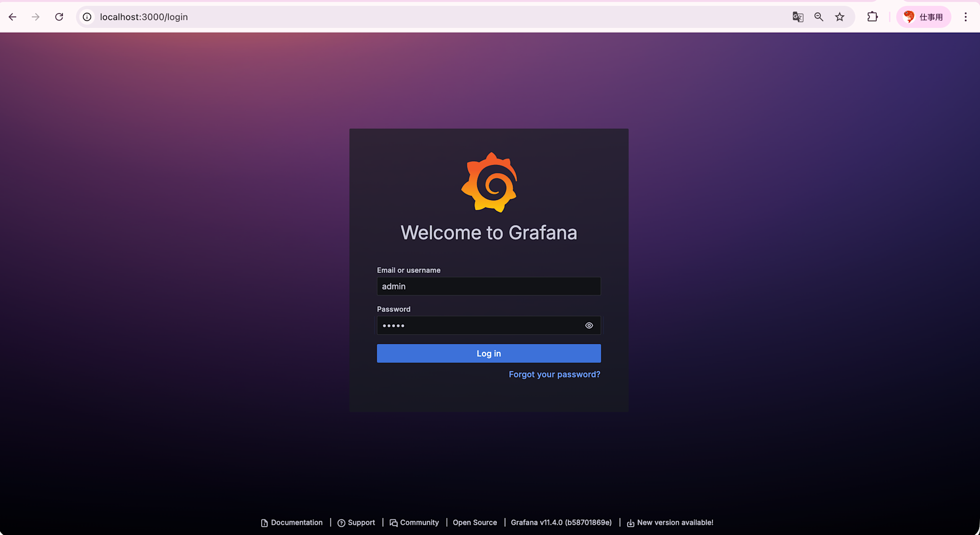Open the Documentation footer link
This screenshot has height=535, width=980.
tap(296, 523)
